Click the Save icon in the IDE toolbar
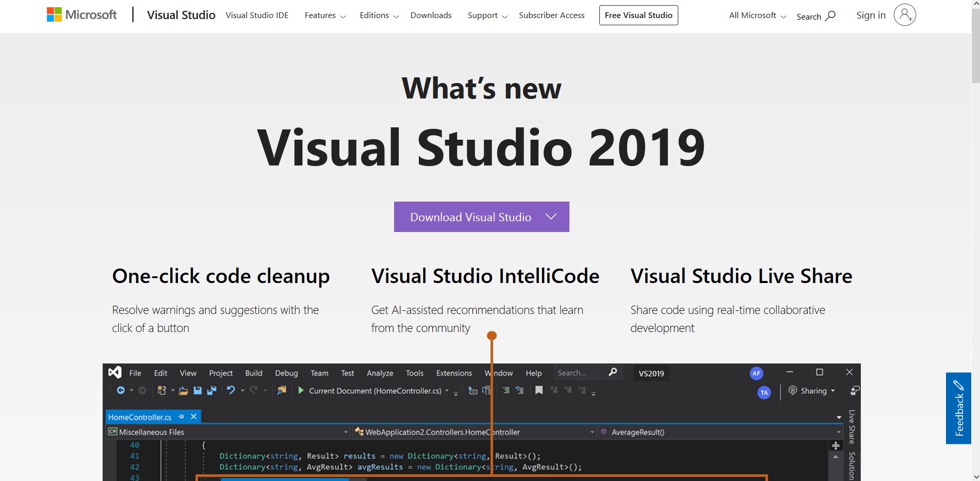Image resolution: width=980 pixels, height=481 pixels. [198, 391]
